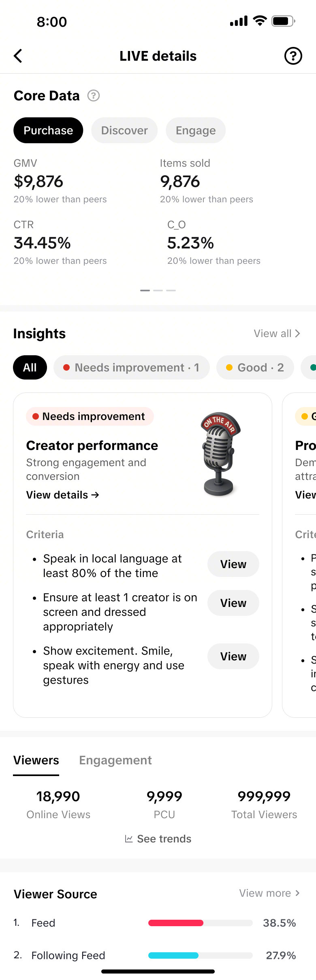Screen dimensions: 316x980
Task: Select the Purchase filter pill
Action: click(x=48, y=130)
